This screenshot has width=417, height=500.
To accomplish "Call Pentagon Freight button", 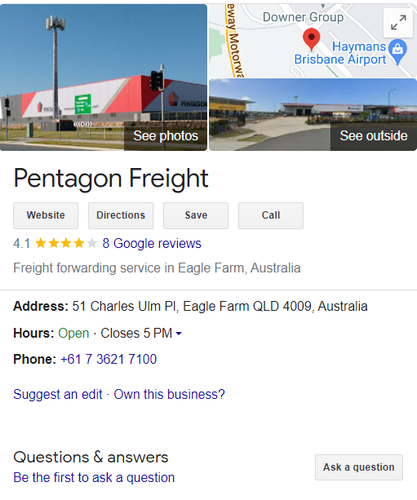I will tap(271, 215).
